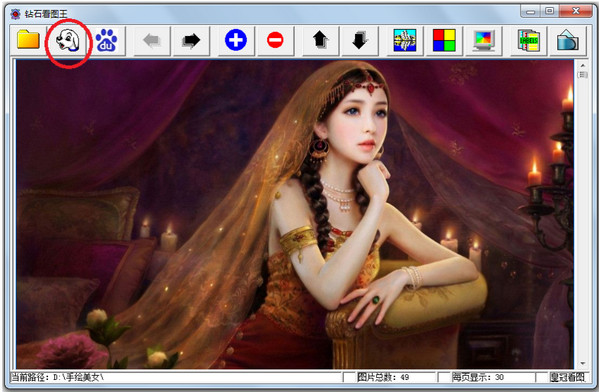Click the displayed portrait image

295,214
